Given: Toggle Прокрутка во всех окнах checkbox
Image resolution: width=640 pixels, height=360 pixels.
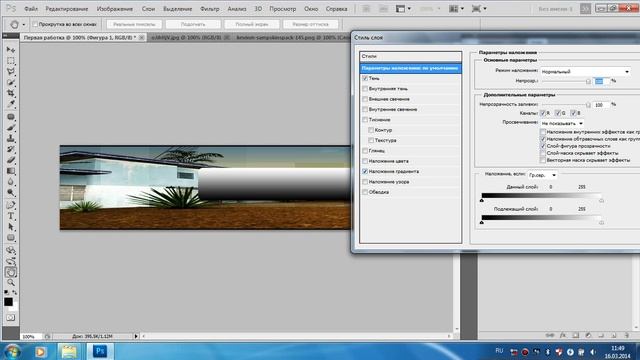Looking at the screenshot, I should (x=35, y=24).
